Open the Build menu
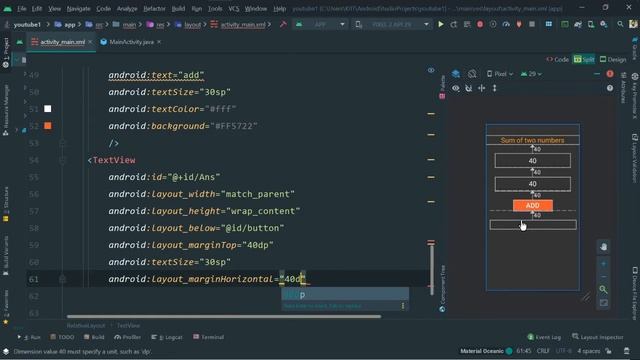This screenshot has height=360, width=640. tap(178, 8)
